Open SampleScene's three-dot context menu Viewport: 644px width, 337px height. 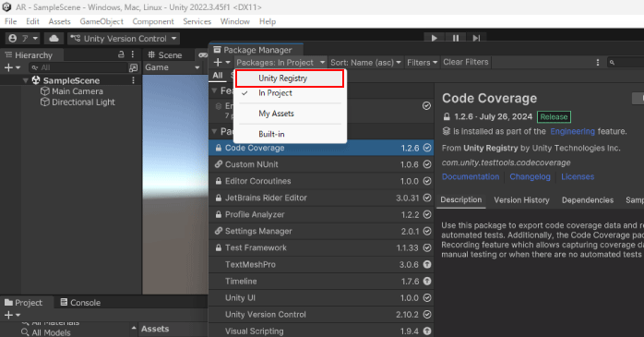click(133, 80)
